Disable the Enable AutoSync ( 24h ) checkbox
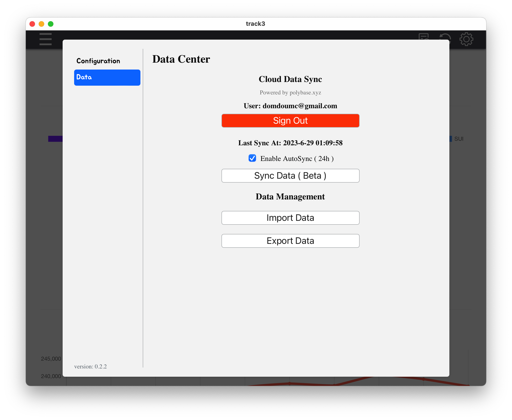This screenshot has width=512, height=420. [252, 158]
